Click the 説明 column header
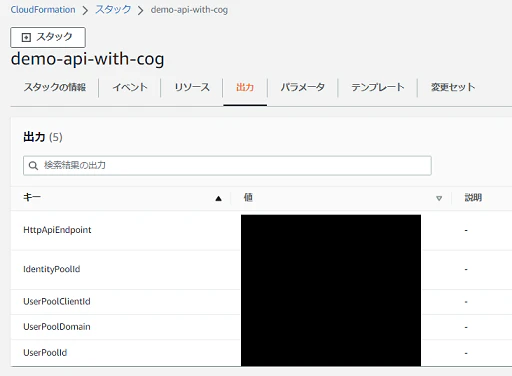 click(473, 197)
